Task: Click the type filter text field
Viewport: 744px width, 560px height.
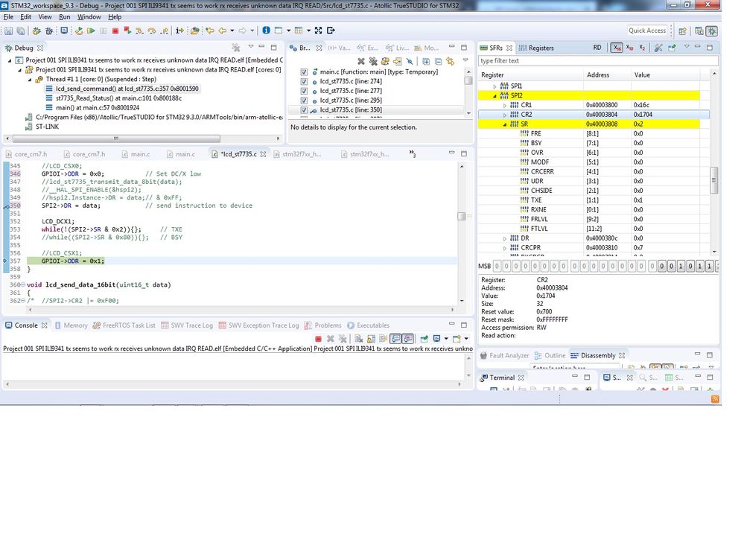Action: pyautogui.click(x=598, y=61)
